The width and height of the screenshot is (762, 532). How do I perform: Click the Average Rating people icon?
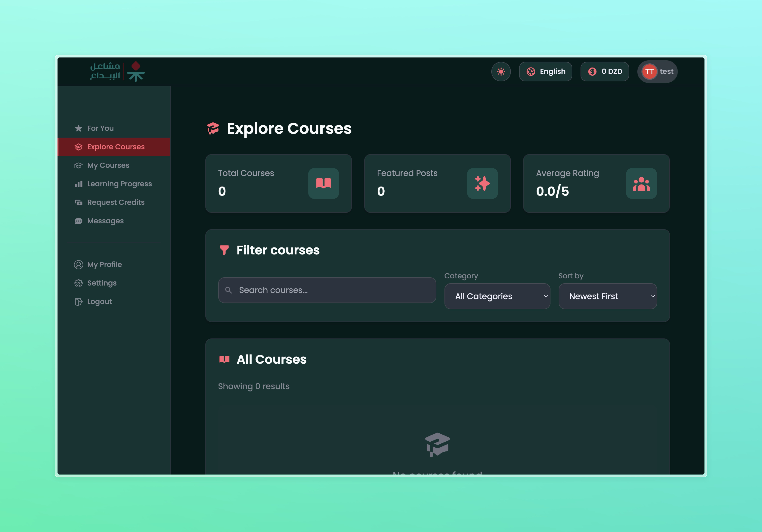641,183
